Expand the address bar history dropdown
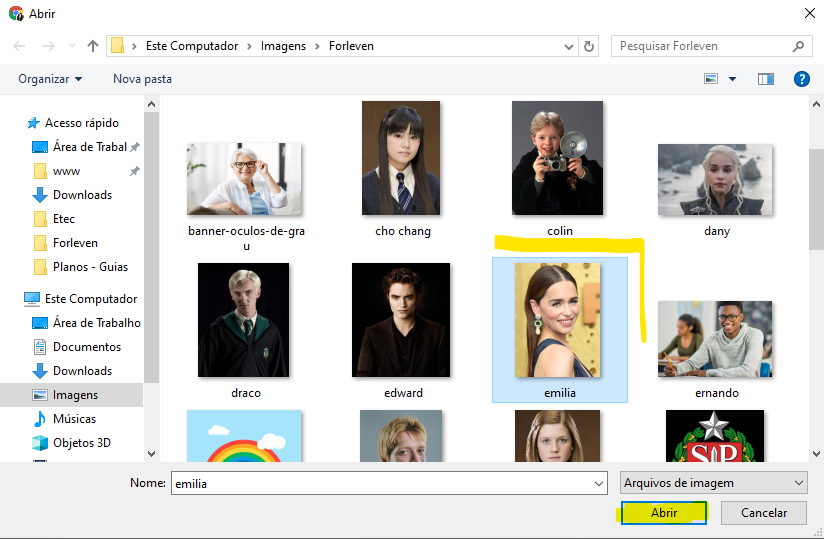The height and width of the screenshot is (539, 824). point(569,47)
